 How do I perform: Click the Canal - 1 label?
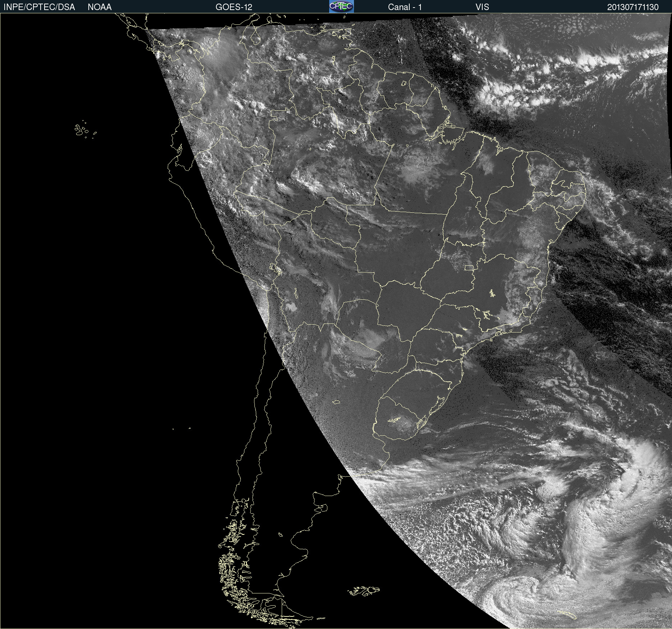[405, 7]
